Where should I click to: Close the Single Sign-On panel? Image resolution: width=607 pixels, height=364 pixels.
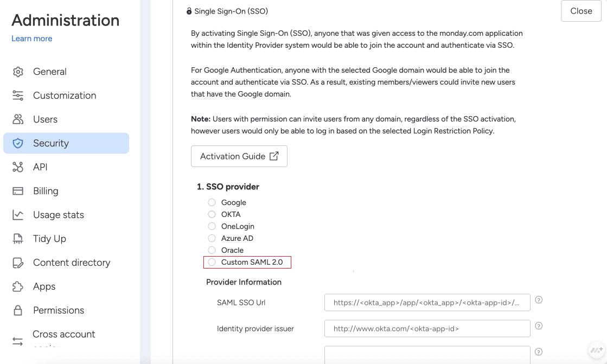coord(581,11)
